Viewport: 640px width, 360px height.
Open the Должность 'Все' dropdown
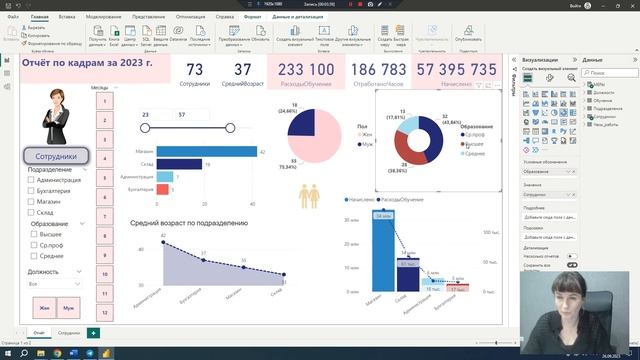point(54,284)
